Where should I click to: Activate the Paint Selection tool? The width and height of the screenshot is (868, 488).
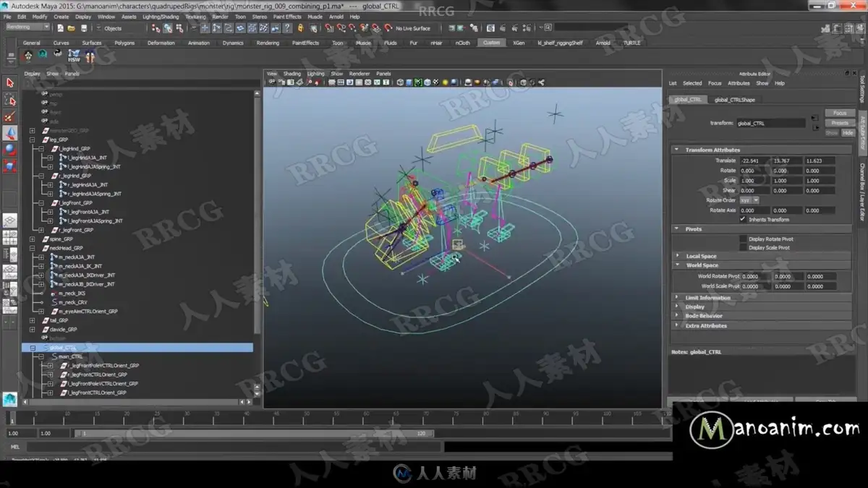tap(9, 117)
